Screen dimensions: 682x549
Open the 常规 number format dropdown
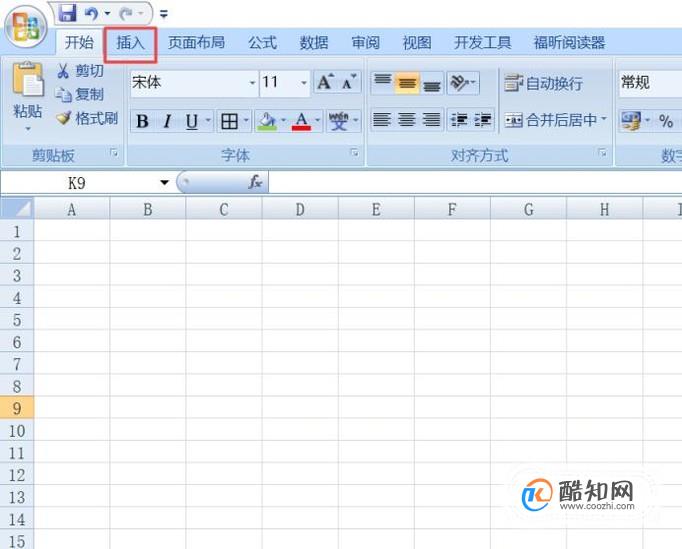pyautogui.click(x=650, y=83)
